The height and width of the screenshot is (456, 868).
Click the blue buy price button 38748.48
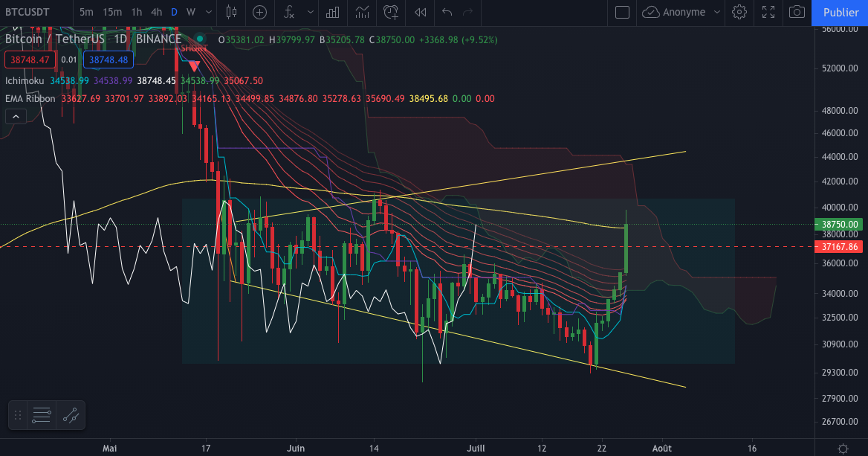click(x=108, y=60)
